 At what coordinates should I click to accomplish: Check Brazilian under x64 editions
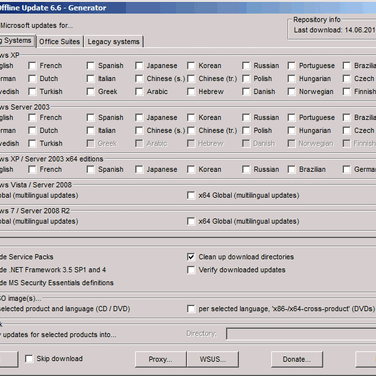(291, 170)
